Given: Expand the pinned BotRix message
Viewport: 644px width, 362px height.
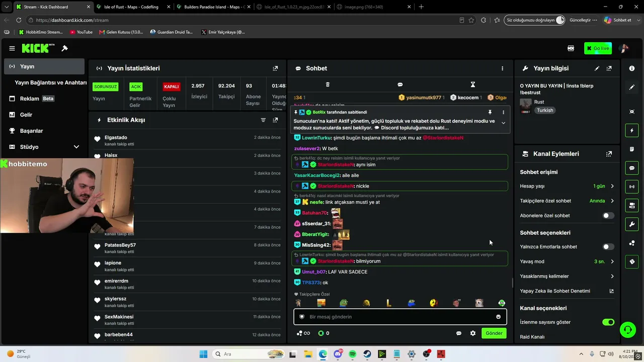Looking at the screenshot, I should coord(503,123).
